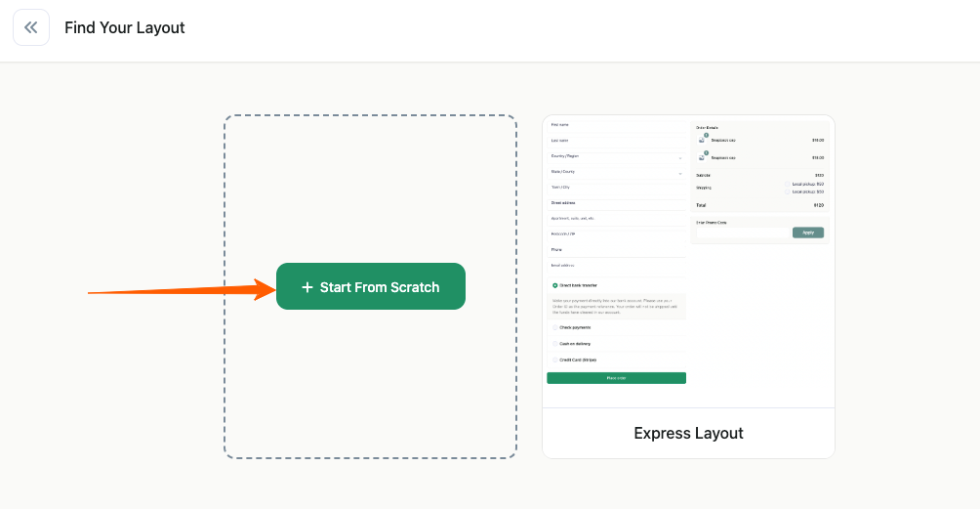Expand the State/County dropdown in preview
The width and height of the screenshot is (980, 509).
pyautogui.click(x=680, y=173)
